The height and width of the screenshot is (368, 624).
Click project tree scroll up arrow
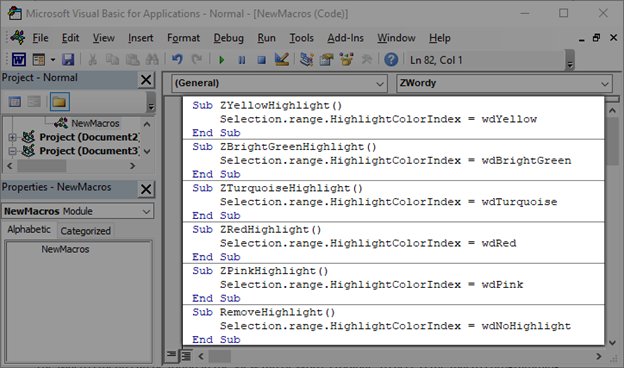(x=147, y=124)
